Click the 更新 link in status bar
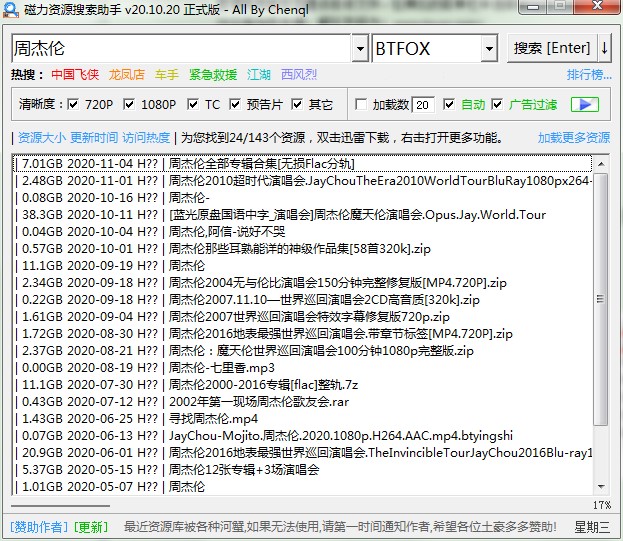The width and height of the screenshot is (623, 541). click(x=91, y=527)
